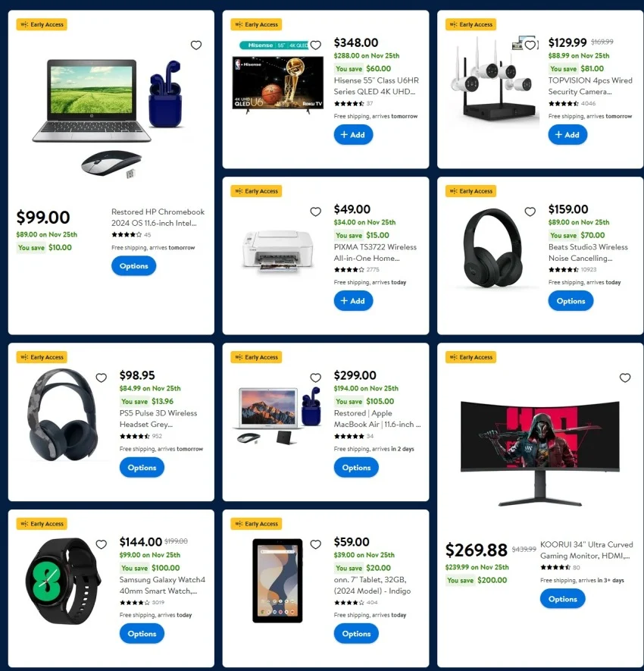The width and height of the screenshot is (644, 671).
Task: Add the Hisense 55" TV to cart
Action: [353, 135]
